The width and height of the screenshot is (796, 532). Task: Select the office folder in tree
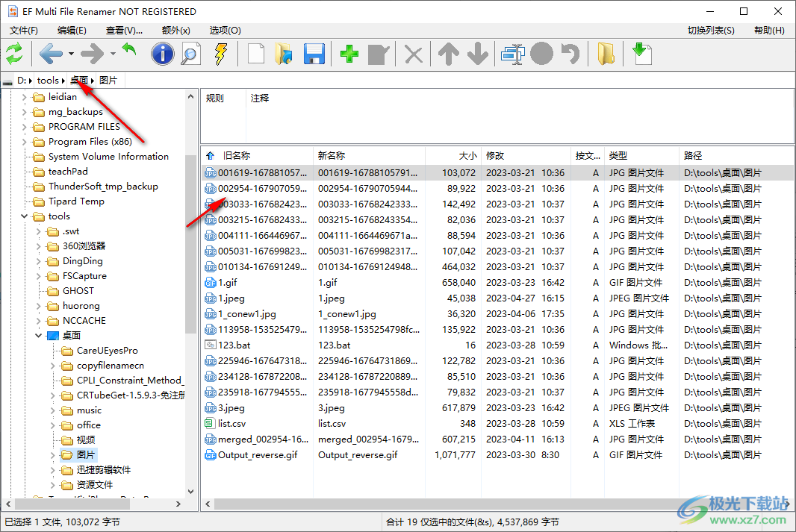tap(88, 425)
